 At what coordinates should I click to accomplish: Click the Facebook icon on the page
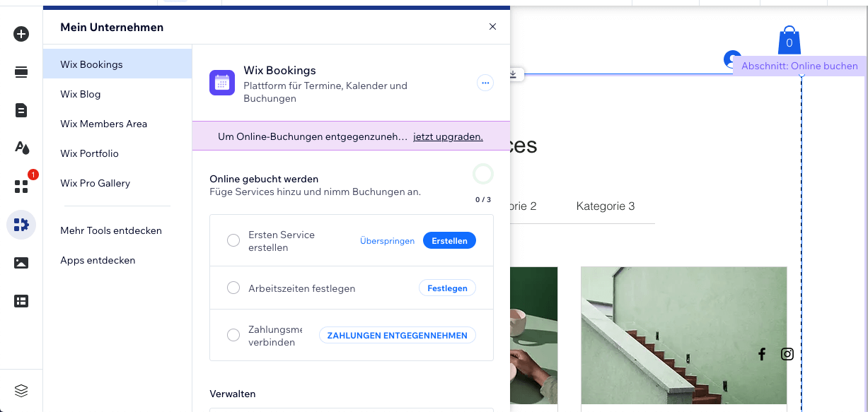[762, 354]
